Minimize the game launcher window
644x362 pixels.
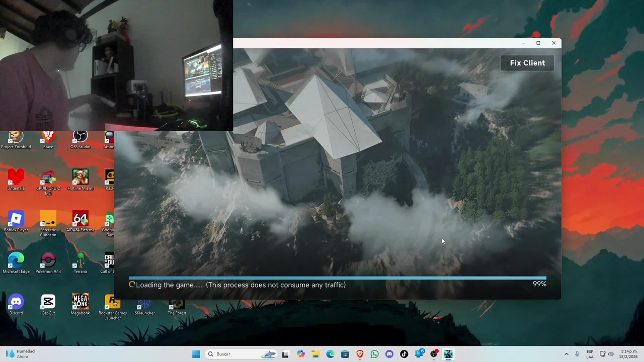tap(523, 43)
